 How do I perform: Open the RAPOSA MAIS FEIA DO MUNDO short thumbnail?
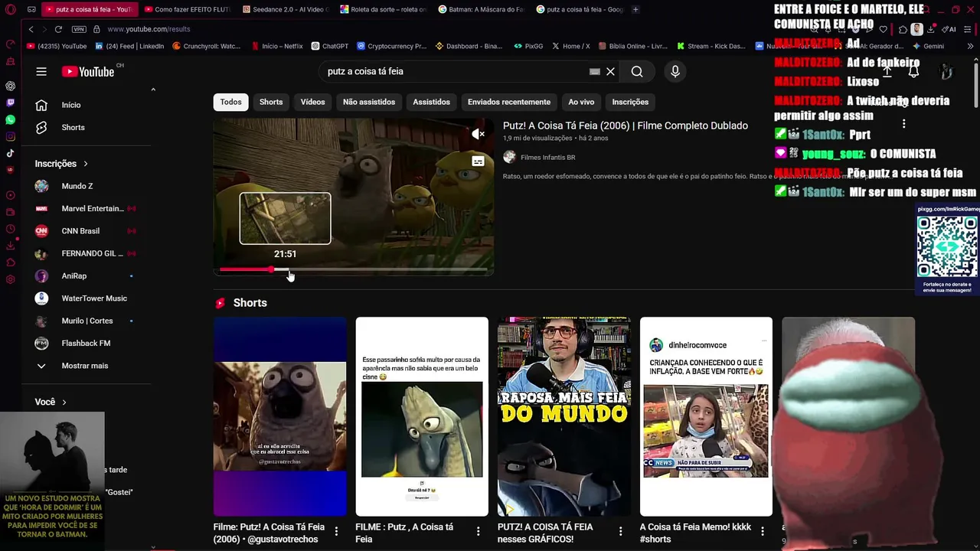(563, 417)
